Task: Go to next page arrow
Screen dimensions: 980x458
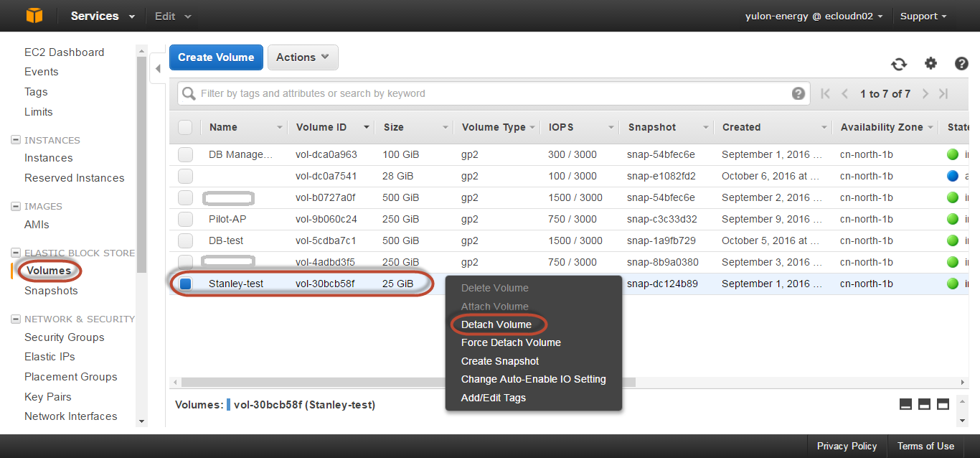Action: [925, 94]
